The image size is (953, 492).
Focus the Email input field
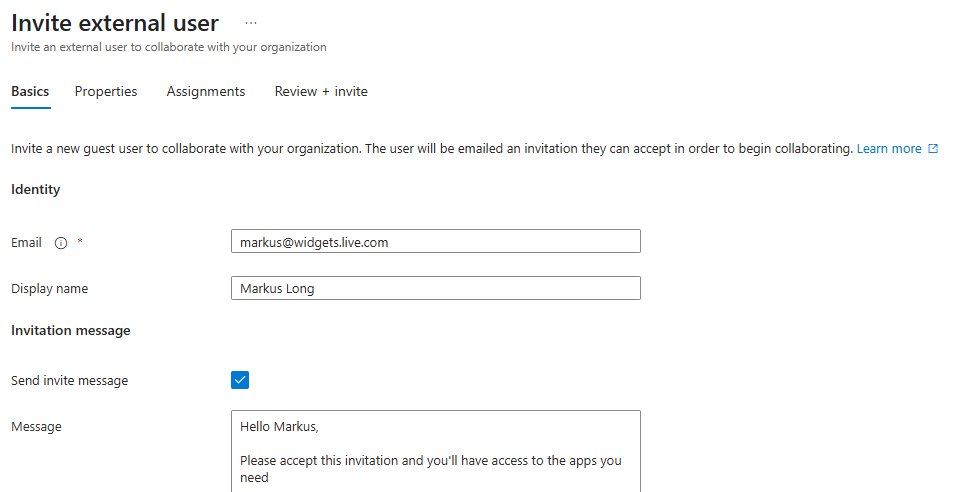[435, 242]
